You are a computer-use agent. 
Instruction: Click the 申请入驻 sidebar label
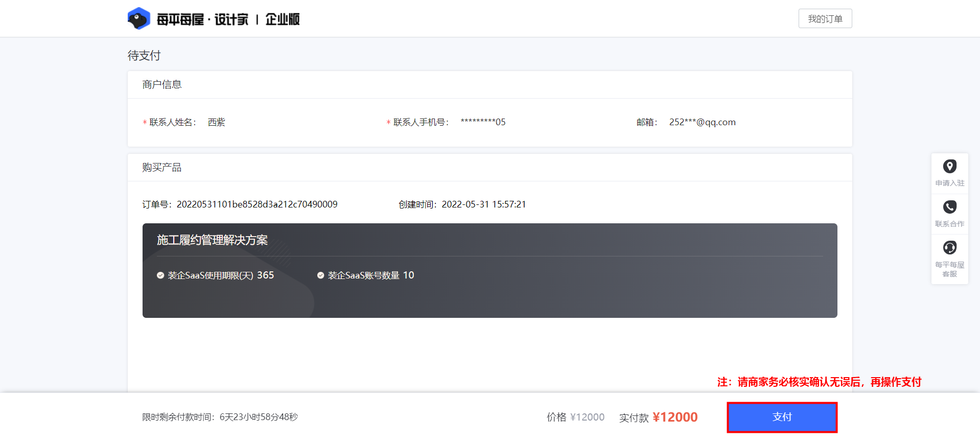(x=949, y=183)
